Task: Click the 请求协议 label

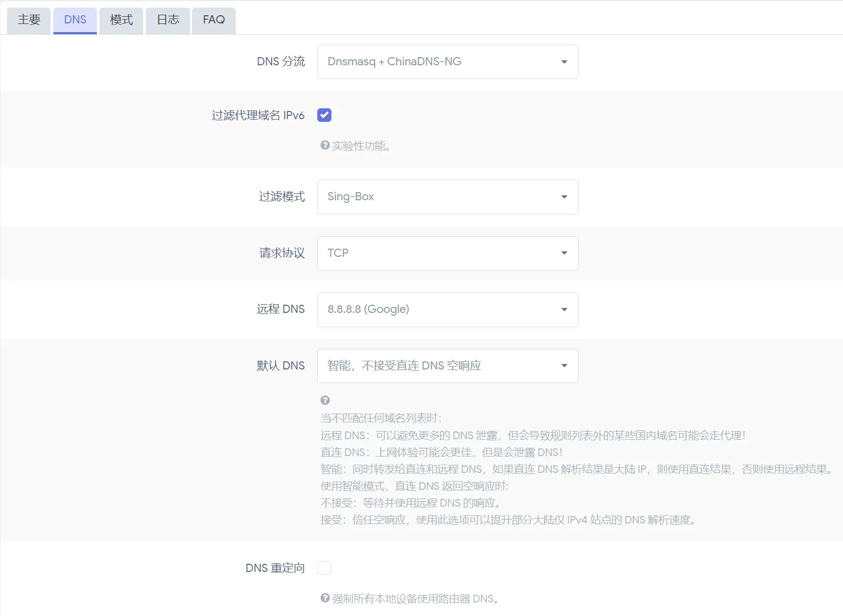Action: pyautogui.click(x=282, y=253)
